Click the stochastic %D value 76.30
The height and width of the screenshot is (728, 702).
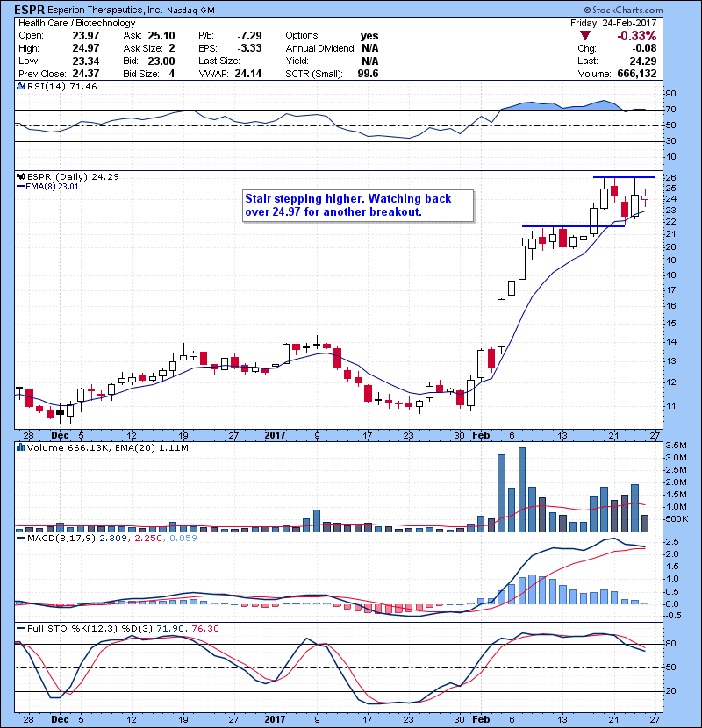pos(204,628)
